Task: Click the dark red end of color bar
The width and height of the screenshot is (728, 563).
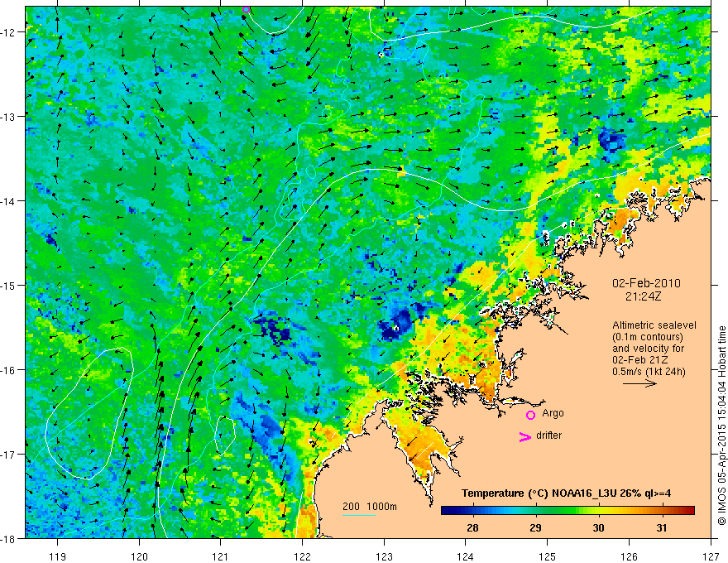Action: [691, 511]
